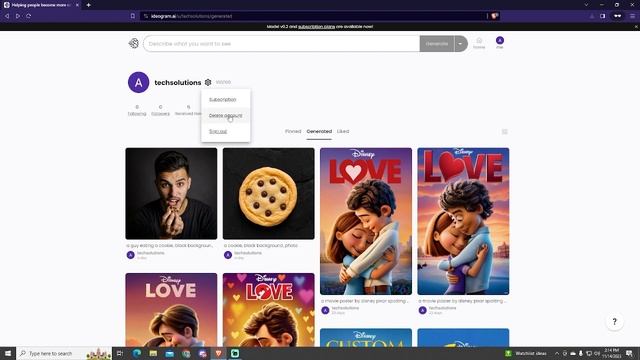Screen dimensions: 640x360
Task: Go to Home via house icon
Action: (x=479, y=43)
